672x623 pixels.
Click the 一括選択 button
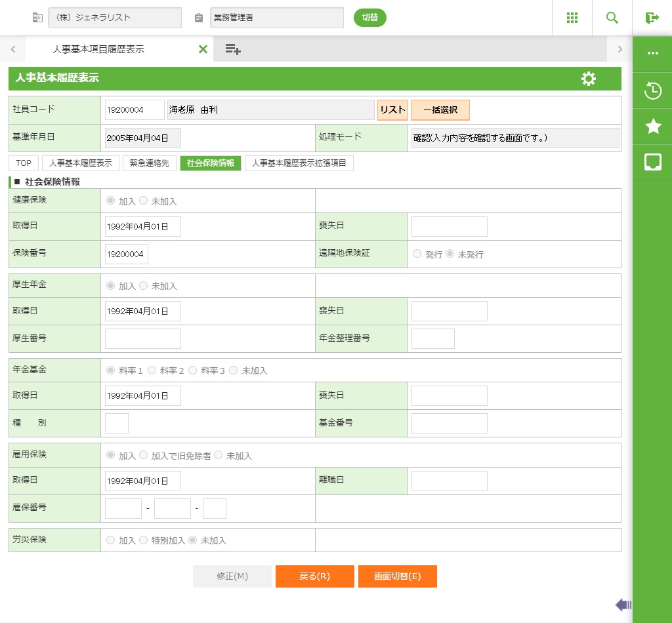[440, 110]
